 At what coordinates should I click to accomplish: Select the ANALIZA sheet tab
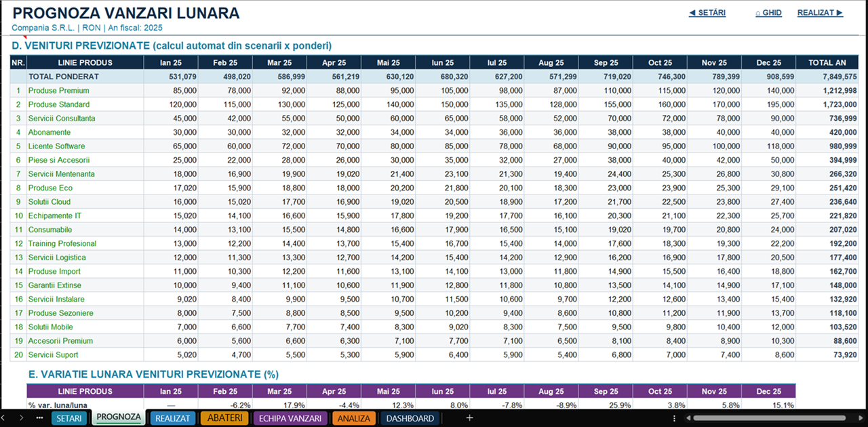pos(354,418)
